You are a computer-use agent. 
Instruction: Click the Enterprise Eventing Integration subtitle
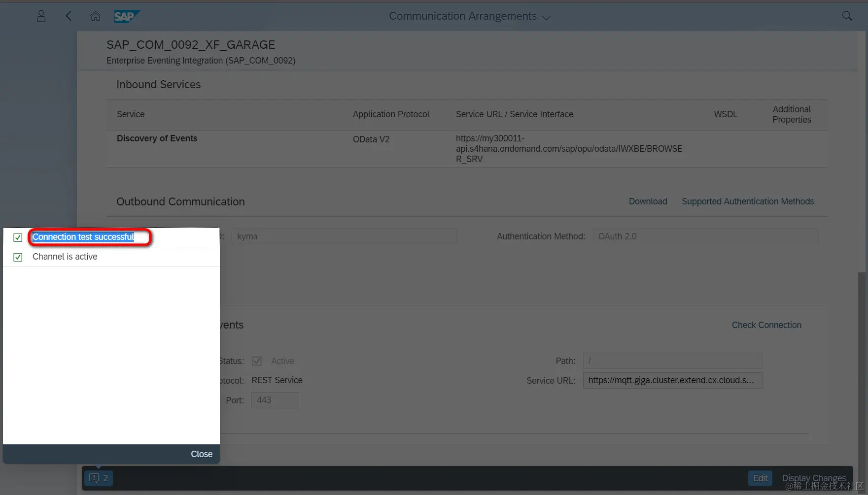point(201,61)
